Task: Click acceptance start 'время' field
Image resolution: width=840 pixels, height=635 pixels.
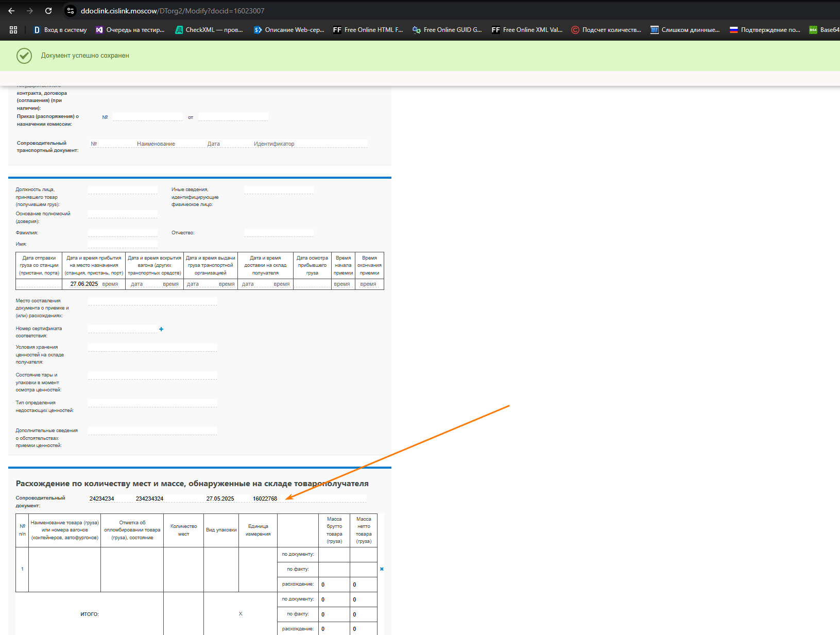Action: (x=342, y=284)
